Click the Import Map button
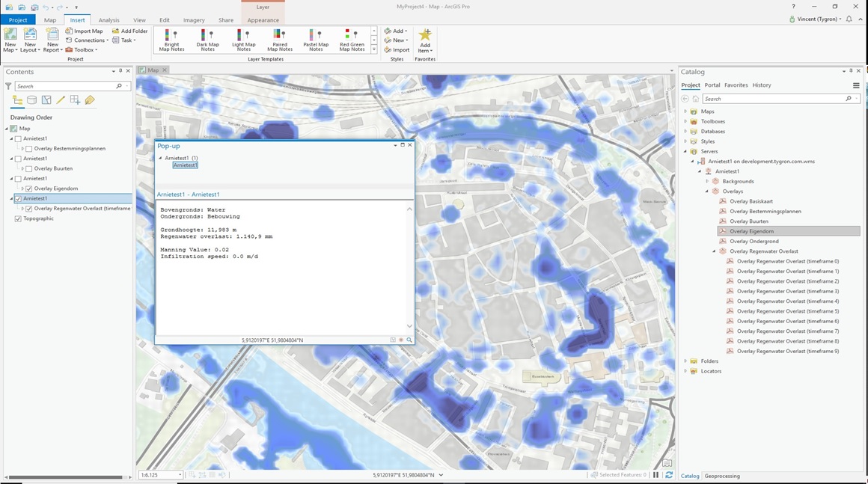 tap(85, 31)
